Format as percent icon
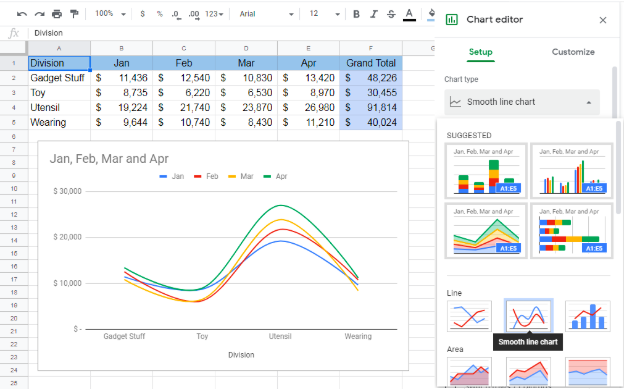 pos(160,14)
